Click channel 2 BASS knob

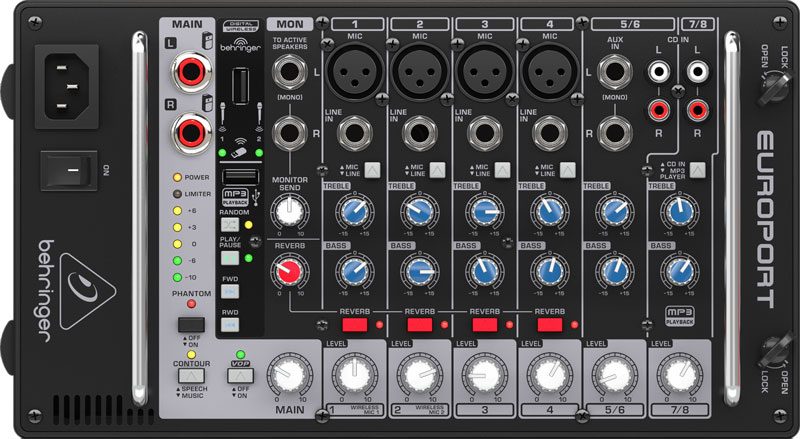click(420, 271)
